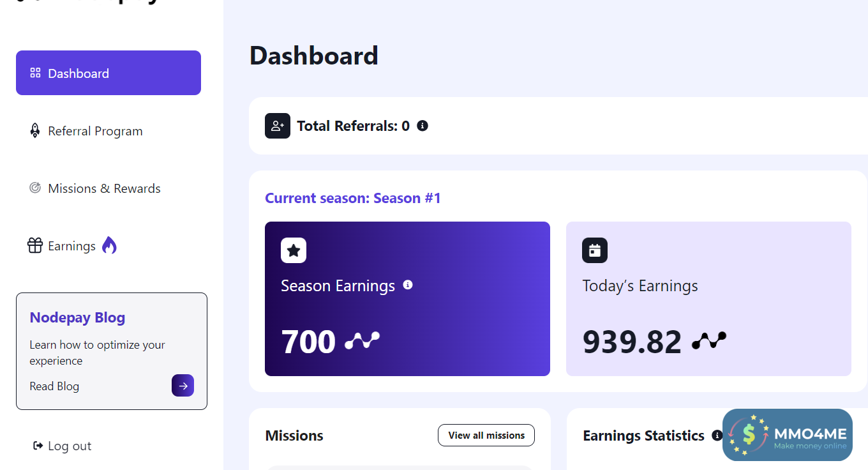
Task: Click the info icon beside Total Referrals
Action: tap(422, 126)
